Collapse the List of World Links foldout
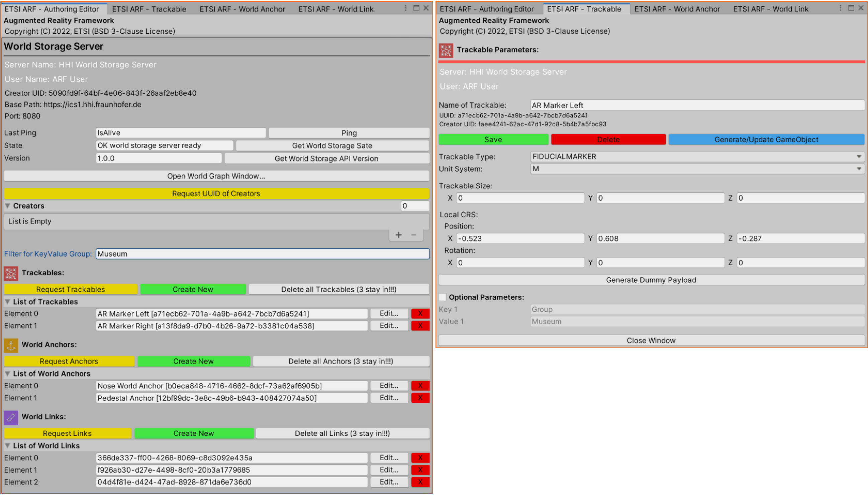The image size is (868, 496). point(7,446)
